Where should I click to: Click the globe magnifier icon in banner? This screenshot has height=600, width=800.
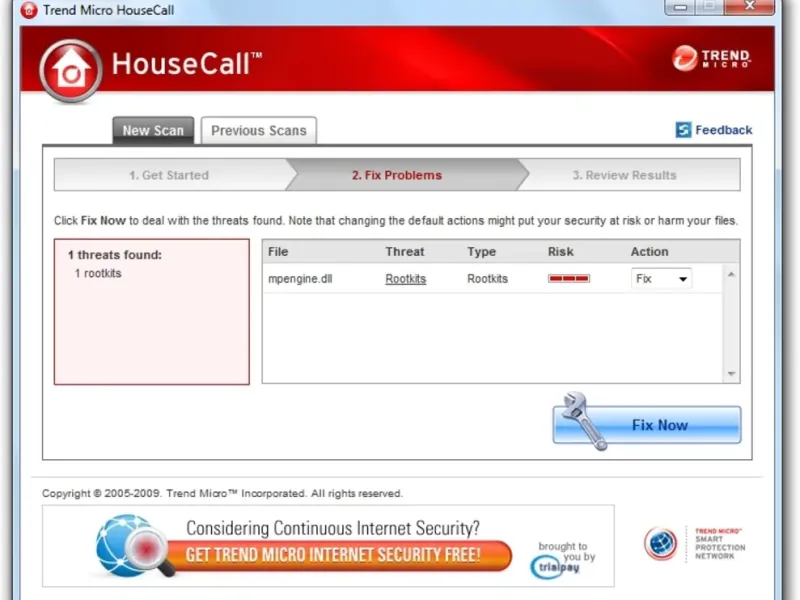click(x=134, y=546)
